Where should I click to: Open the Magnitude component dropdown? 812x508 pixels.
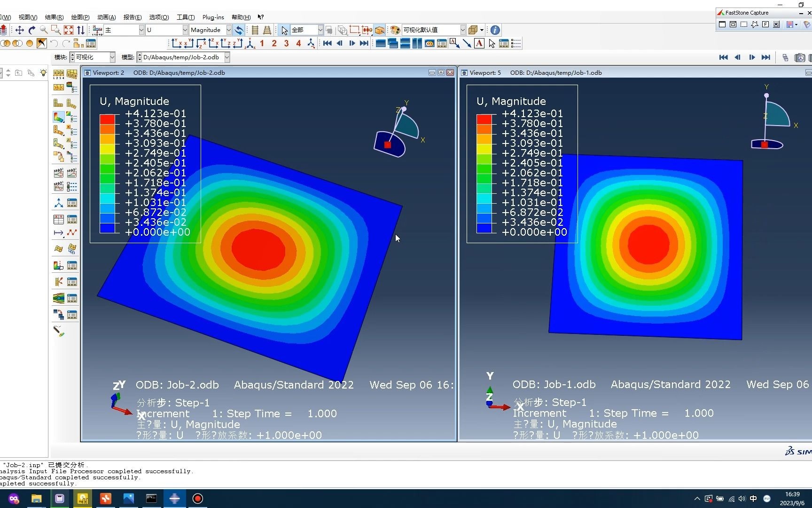tap(228, 30)
